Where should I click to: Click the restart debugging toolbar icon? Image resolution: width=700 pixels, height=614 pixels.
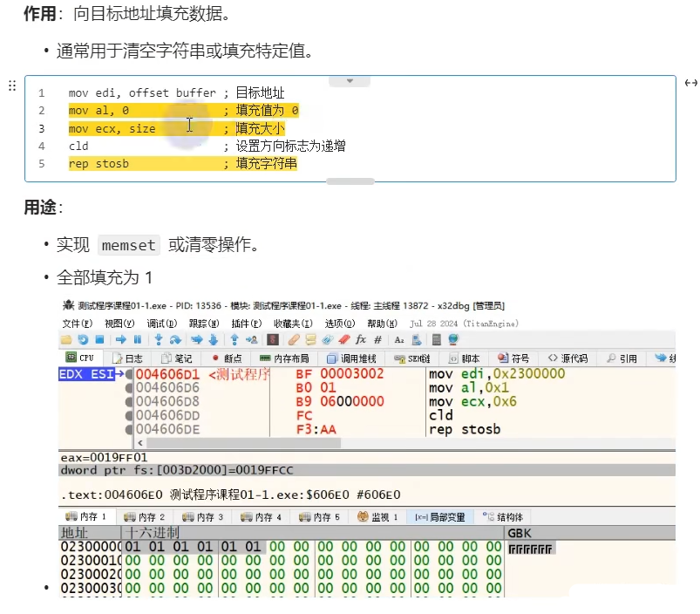click(x=83, y=339)
